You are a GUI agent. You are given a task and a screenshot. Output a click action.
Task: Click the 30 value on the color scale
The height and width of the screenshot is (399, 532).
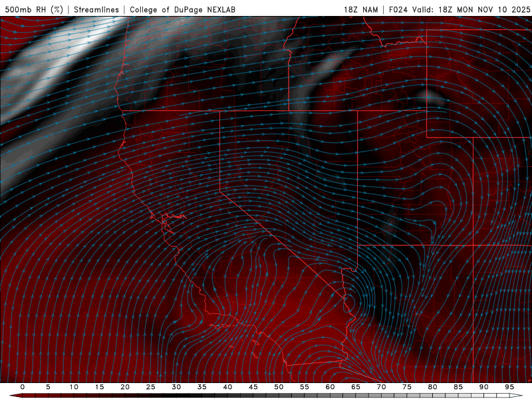pyautogui.click(x=176, y=387)
